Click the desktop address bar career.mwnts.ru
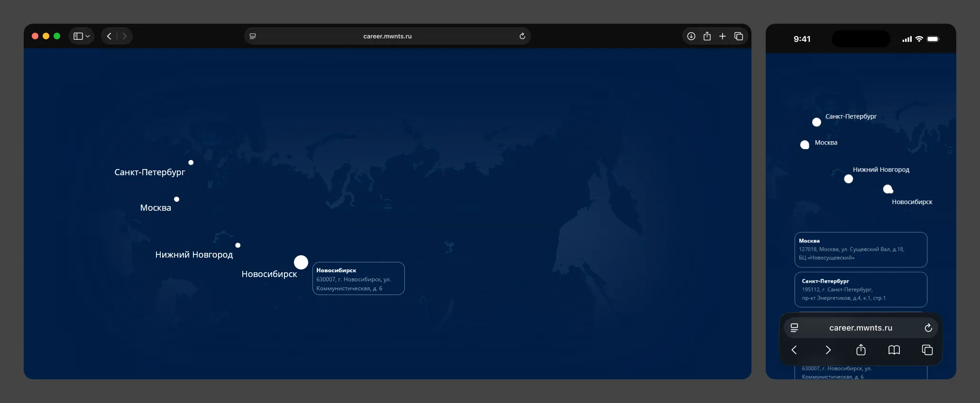 pyautogui.click(x=387, y=36)
